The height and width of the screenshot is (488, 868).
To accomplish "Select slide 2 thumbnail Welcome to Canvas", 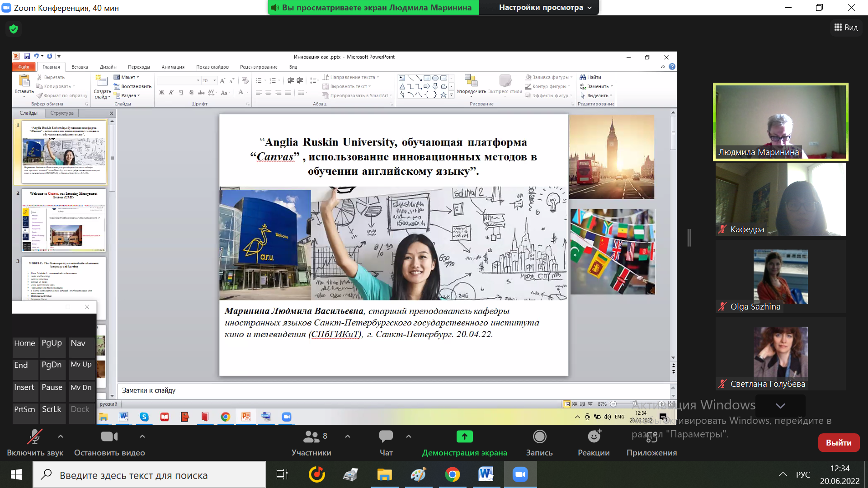I will (64, 220).
